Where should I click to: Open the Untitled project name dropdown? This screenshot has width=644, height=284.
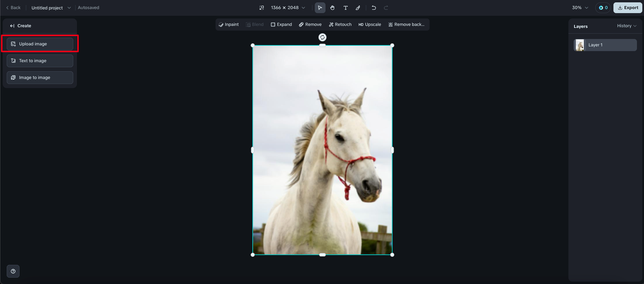(51, 8)
